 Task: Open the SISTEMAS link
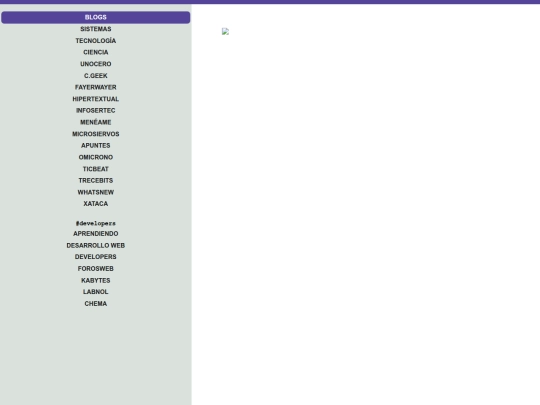95,29
